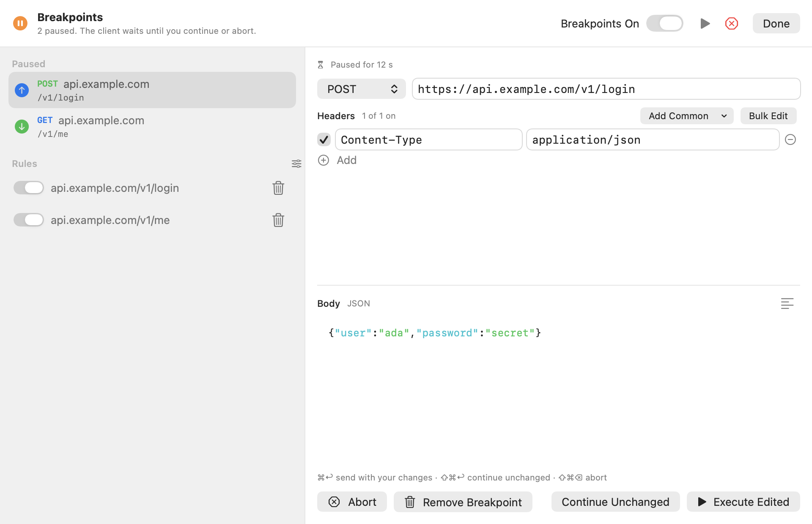The image size is (812, 524).
Task: Toggle the Breakpoints On switch
Action: (665, 23)
